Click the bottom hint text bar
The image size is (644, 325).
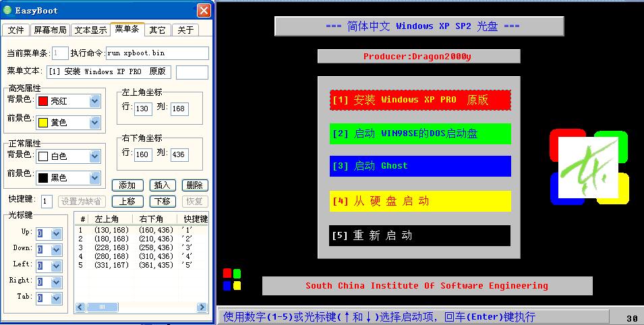point(413,317)
